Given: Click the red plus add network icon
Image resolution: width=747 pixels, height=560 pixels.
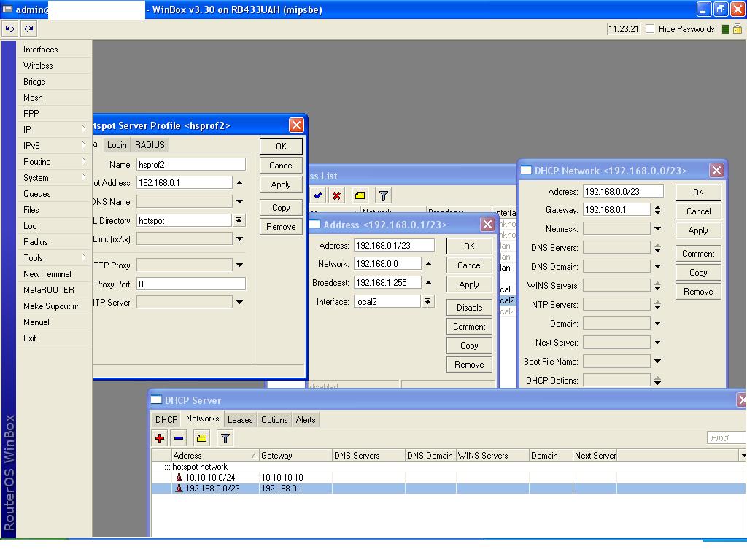Looking at the screenshot, I should pyautogui.click(x=160, y=438).
